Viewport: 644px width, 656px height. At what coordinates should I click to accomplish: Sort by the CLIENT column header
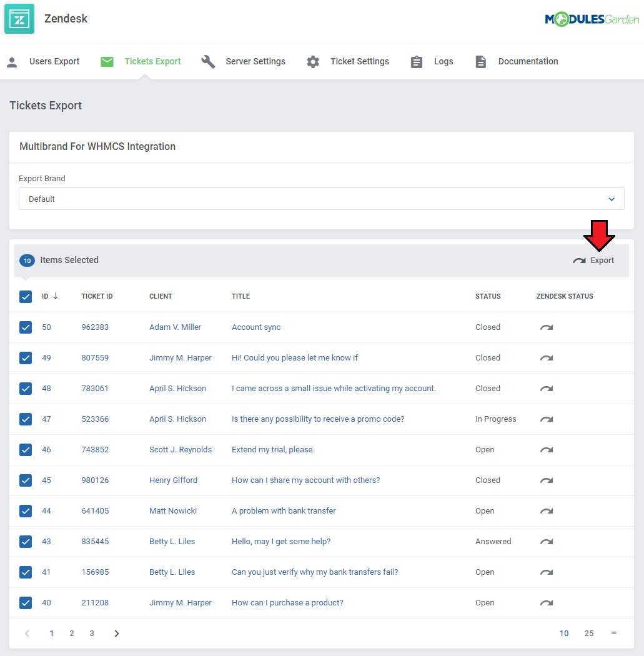point(161,296)
